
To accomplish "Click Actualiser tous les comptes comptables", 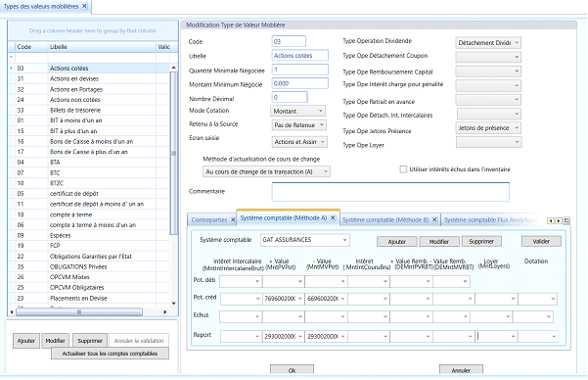I will pyautogui.click(x=110, y=354).
